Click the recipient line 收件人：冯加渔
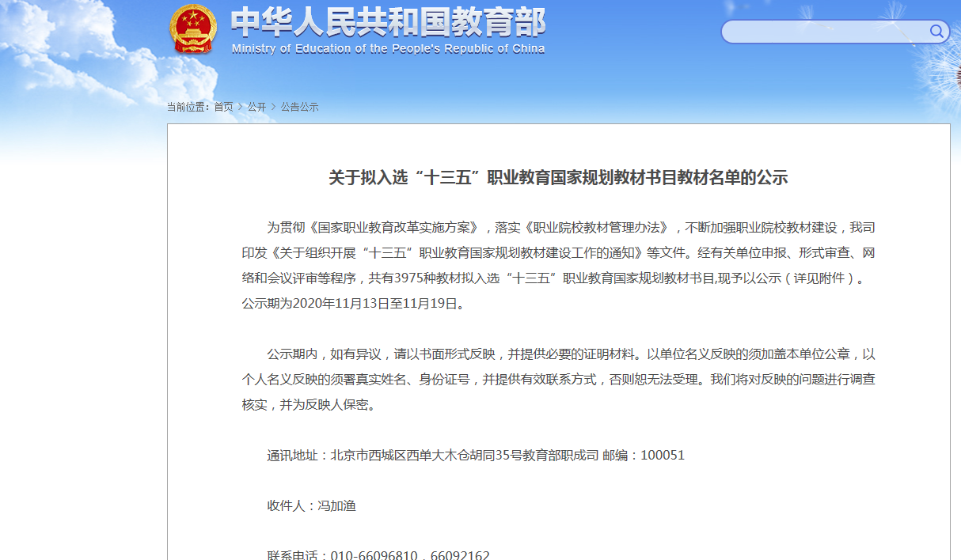This screenshot has width=961, height=560. tap(312, 505)
